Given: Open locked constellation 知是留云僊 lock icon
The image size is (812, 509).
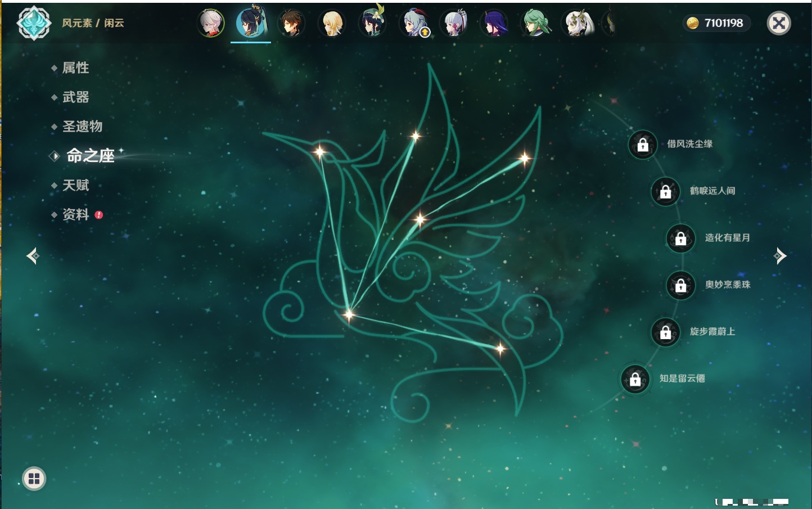Looking at the screenshot, I should pyautogui.click(x=635, y=380).
